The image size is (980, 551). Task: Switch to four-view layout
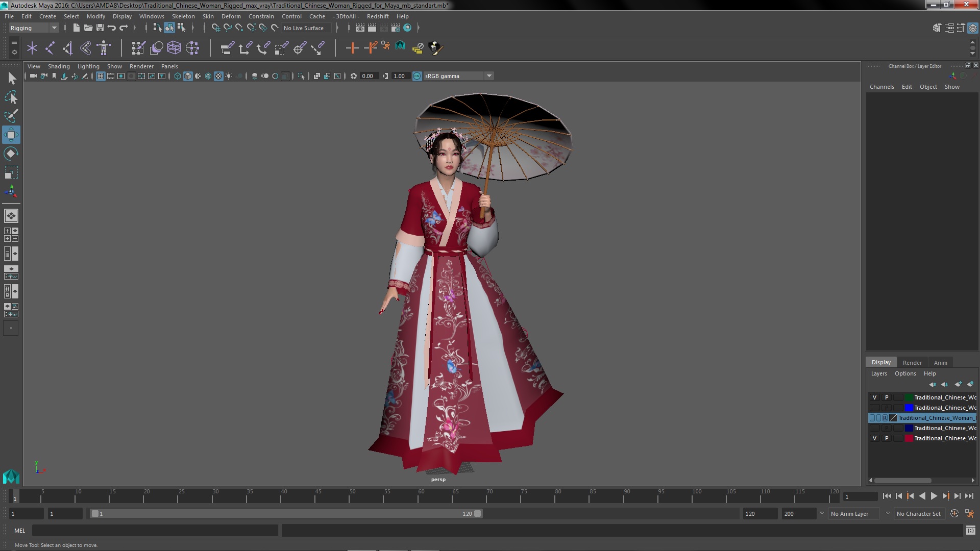[11, 235]
